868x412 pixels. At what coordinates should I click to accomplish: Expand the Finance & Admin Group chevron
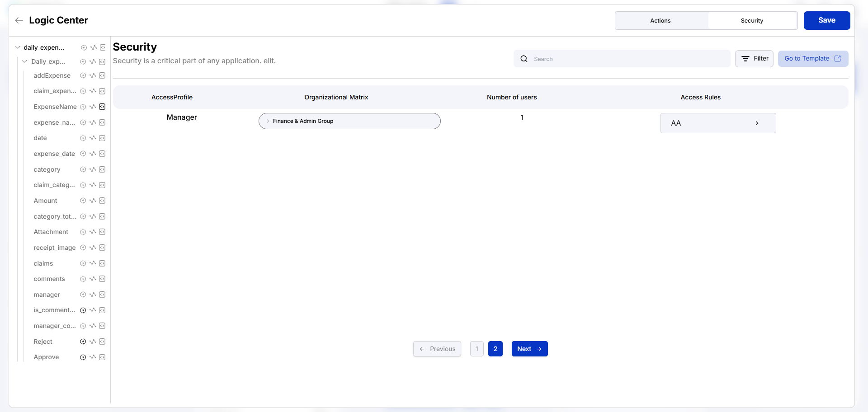pos(267,121)
